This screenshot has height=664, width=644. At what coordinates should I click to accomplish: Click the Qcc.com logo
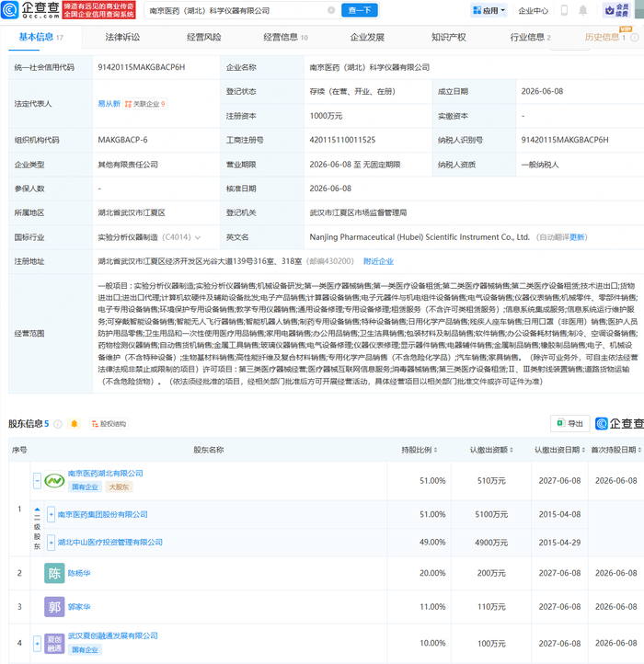tap(30, 10)
